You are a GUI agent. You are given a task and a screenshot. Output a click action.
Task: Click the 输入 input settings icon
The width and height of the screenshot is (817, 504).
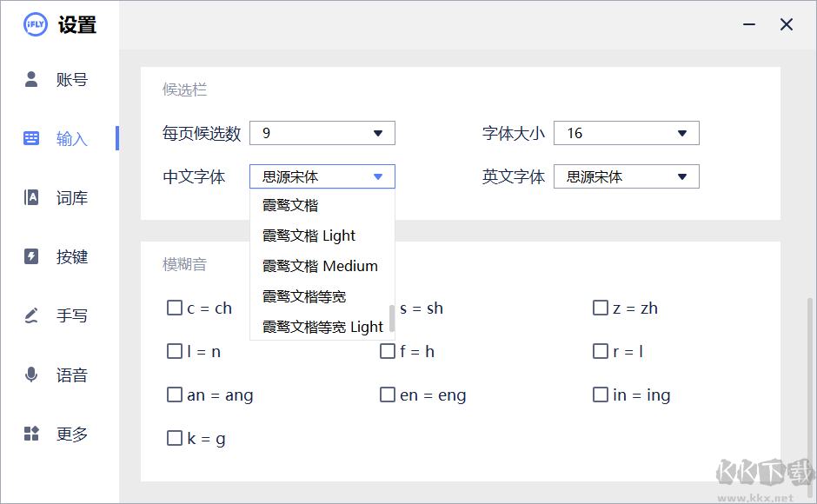click(31, 138)
